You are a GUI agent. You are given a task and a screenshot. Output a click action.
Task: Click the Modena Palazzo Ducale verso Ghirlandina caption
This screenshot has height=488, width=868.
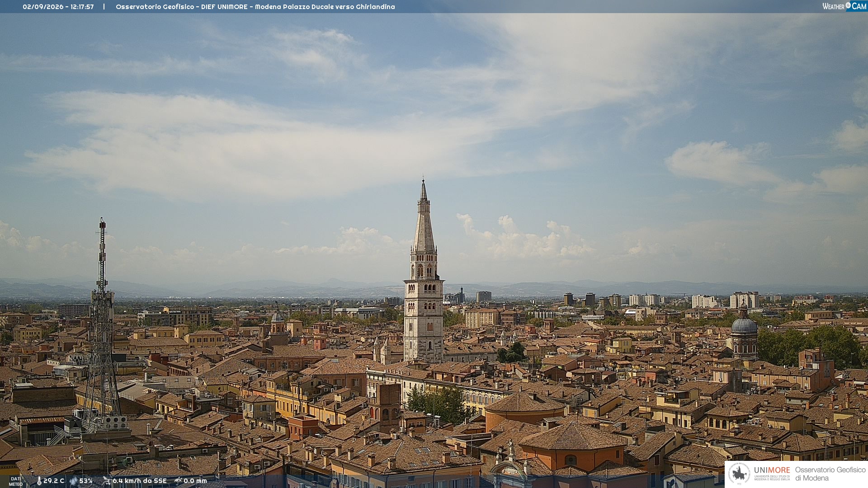pos(325,7)
